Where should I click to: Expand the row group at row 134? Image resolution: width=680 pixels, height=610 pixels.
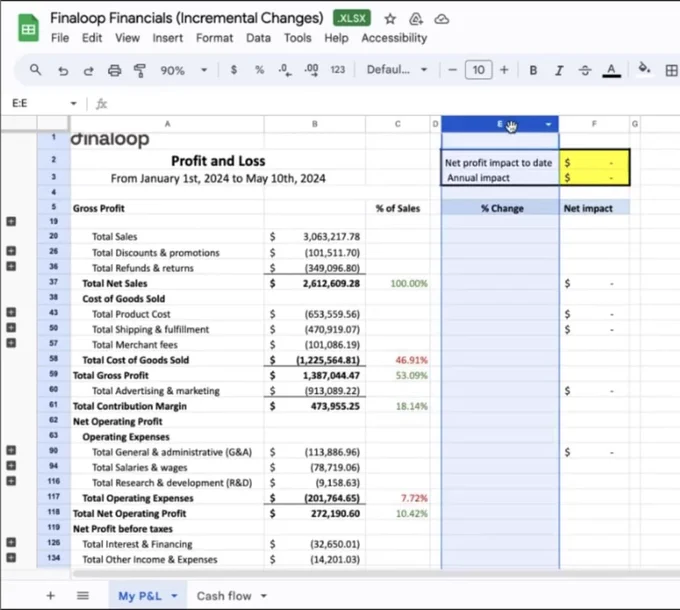[x=11, y=558]
